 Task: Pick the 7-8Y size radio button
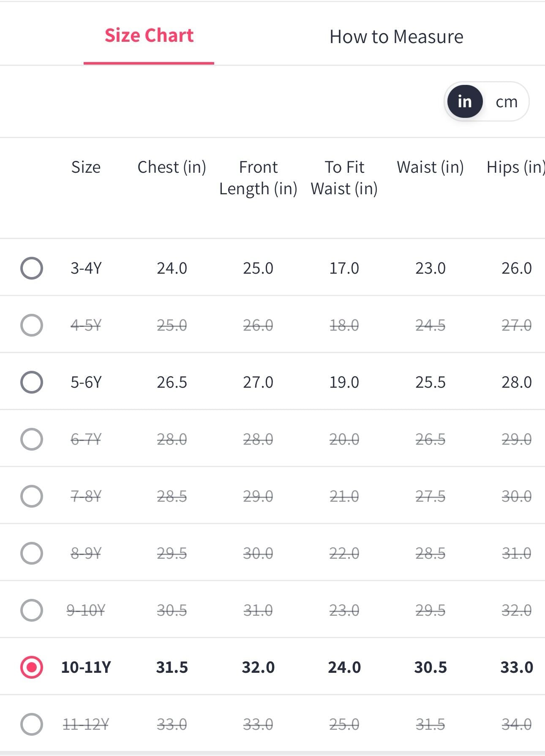coord(32,496)
